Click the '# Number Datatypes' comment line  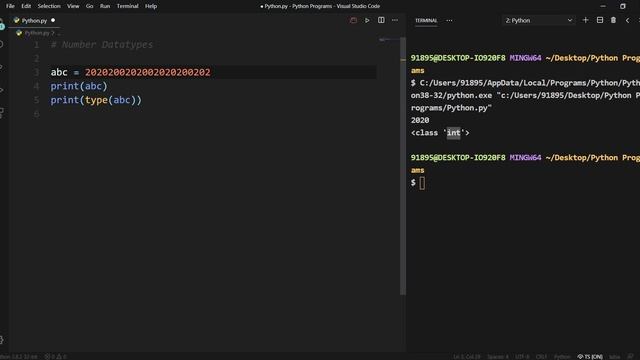coord(102,44)
